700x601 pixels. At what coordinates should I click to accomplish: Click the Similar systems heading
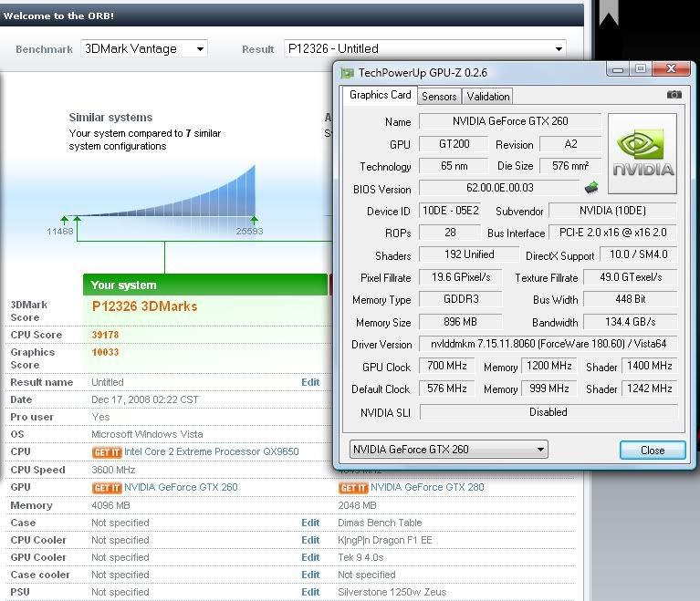[110, 118]
